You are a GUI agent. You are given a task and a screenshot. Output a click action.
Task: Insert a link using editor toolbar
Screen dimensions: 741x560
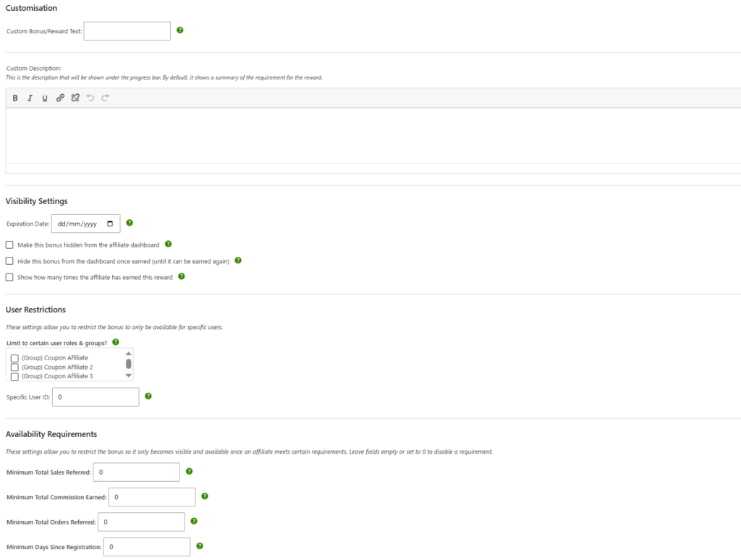60,98
